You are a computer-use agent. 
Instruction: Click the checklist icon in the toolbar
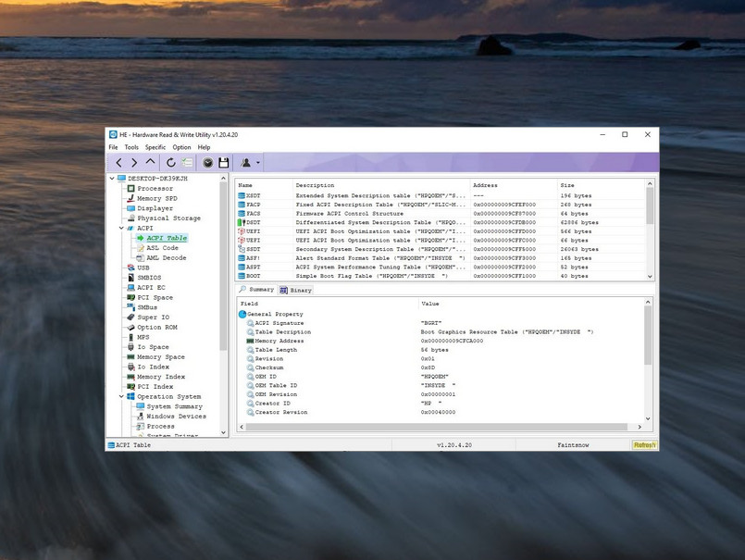[187, 163]
